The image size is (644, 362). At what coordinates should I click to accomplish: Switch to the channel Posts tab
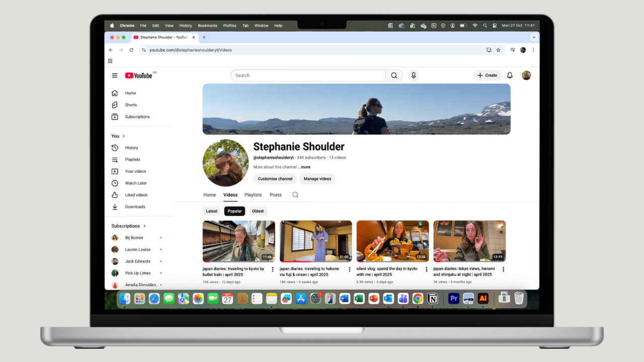click(x=276, y=195)
